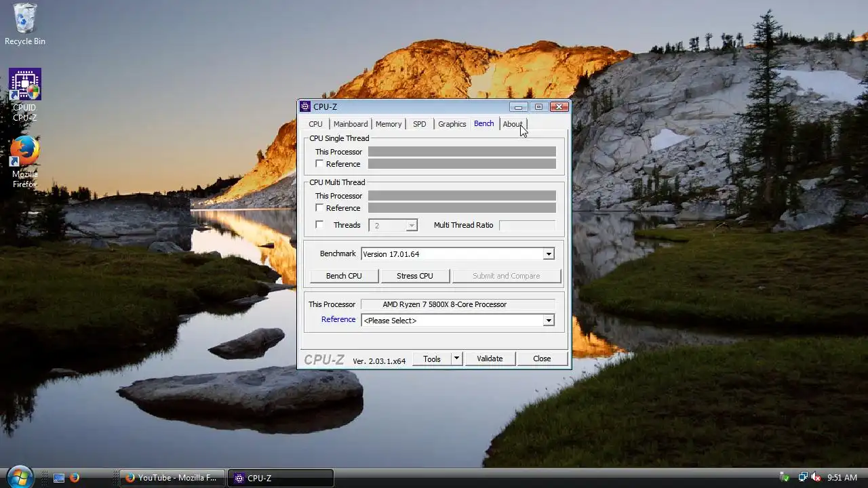
Task: Click the Stress CPU button
Action: click(x=415, y=276)
